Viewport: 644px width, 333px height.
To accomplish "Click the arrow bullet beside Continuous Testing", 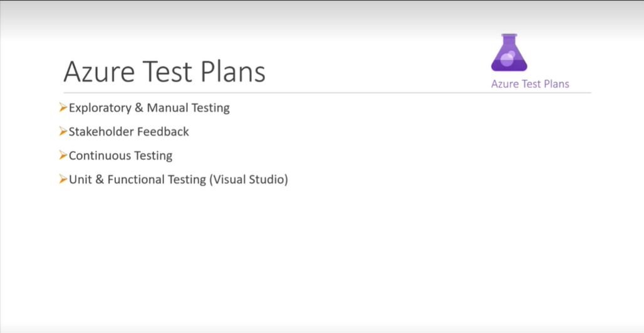I will (63, 156).
